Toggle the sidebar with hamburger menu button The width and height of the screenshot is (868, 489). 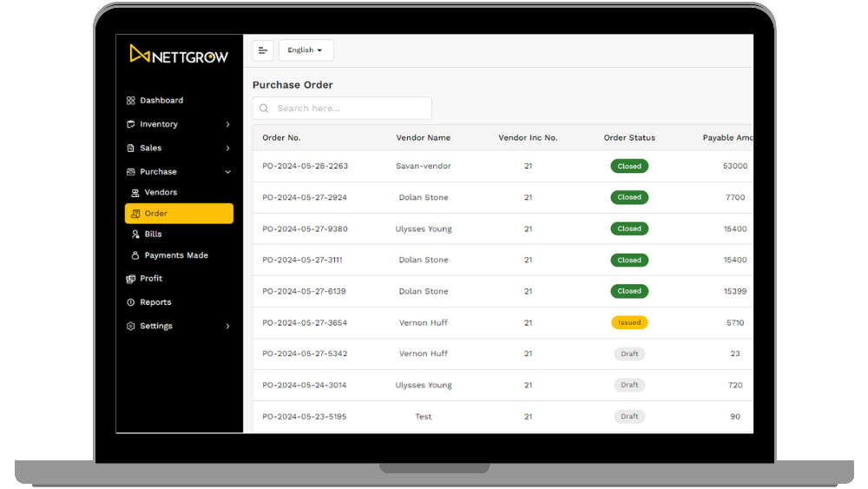[263, 50]
